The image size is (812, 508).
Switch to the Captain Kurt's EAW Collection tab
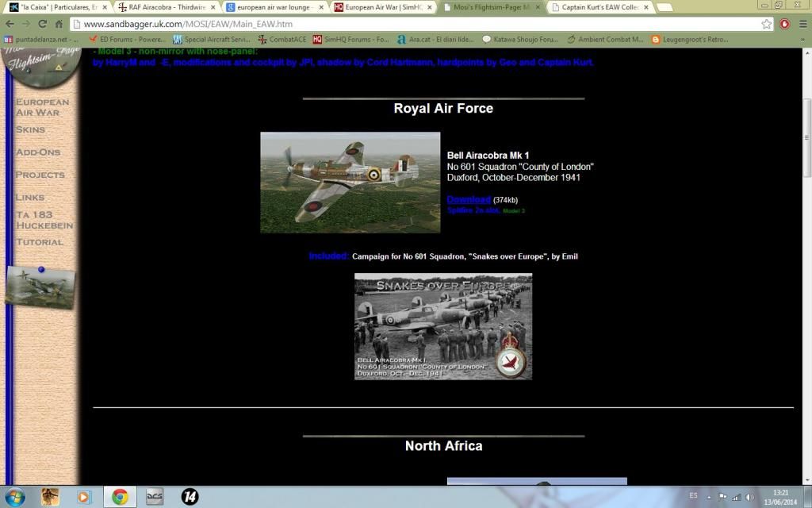pyautogui.click(x=599, y=7)
